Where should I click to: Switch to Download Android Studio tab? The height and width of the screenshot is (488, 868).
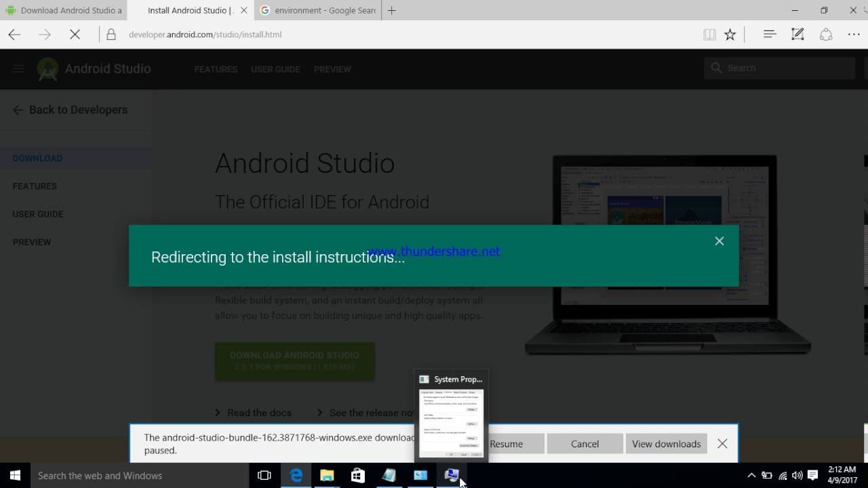64,10
